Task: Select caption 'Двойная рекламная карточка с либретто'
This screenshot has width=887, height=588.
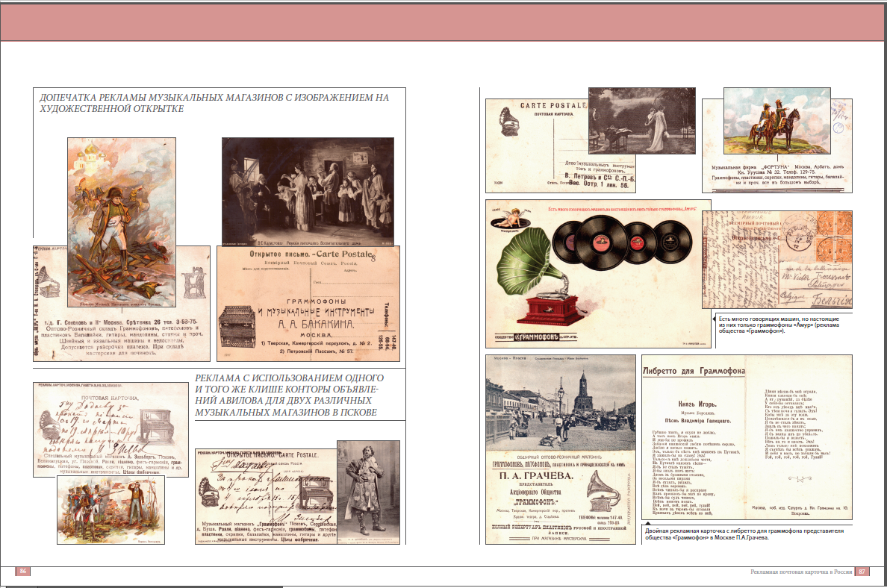Action: [x=744, y=534]
